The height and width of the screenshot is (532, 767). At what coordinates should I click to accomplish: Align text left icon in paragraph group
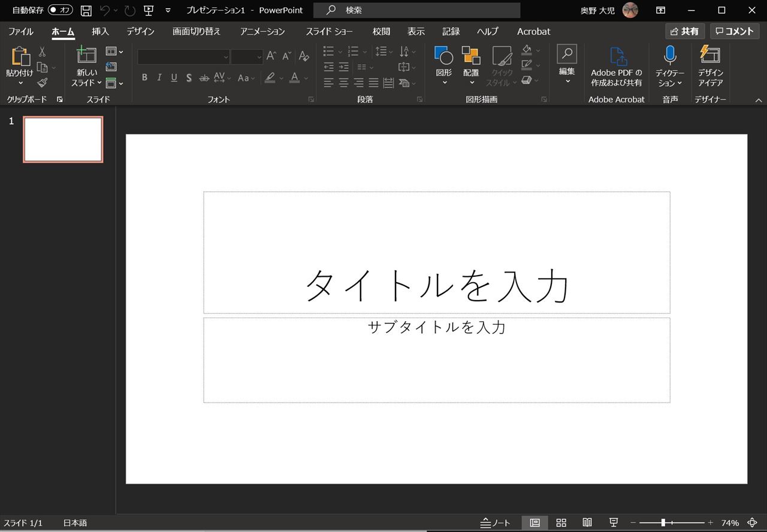tap(329, 83)
